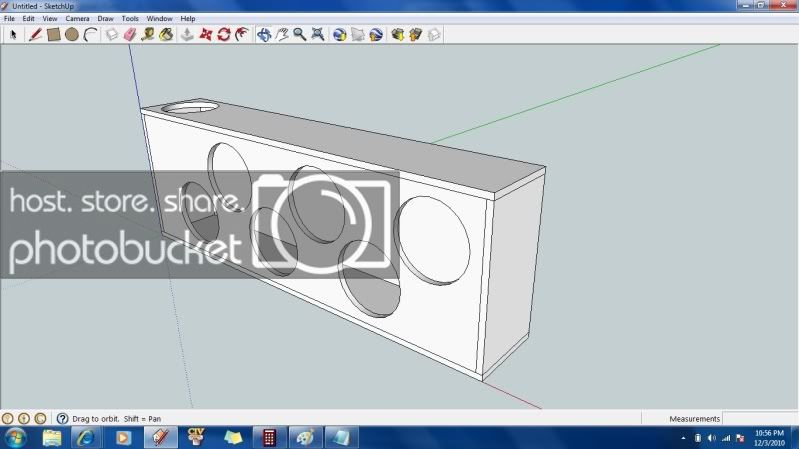Launch Internet Explorer from taskbar
Image resolution: width=799 pixels, height=449 pixels.
tap(86, 437)
